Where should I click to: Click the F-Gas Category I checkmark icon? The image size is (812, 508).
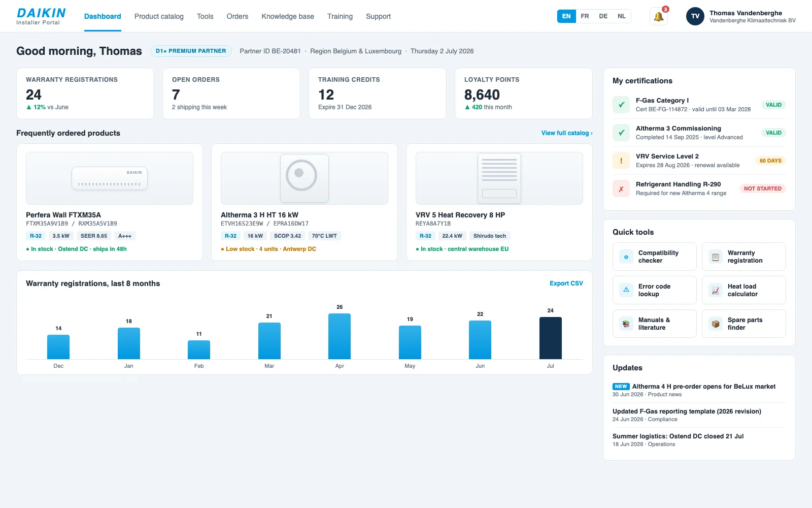click(621, 105)
